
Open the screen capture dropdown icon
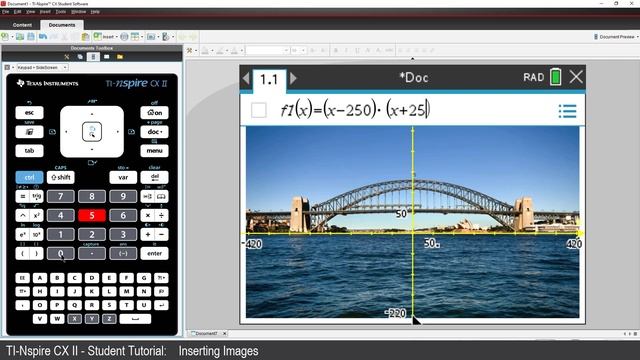[151, 37]
